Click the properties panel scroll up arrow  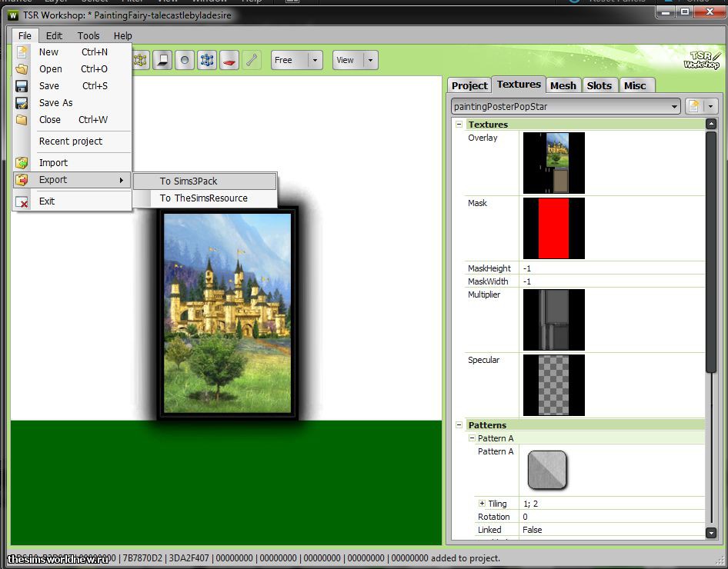pos(711,124)
